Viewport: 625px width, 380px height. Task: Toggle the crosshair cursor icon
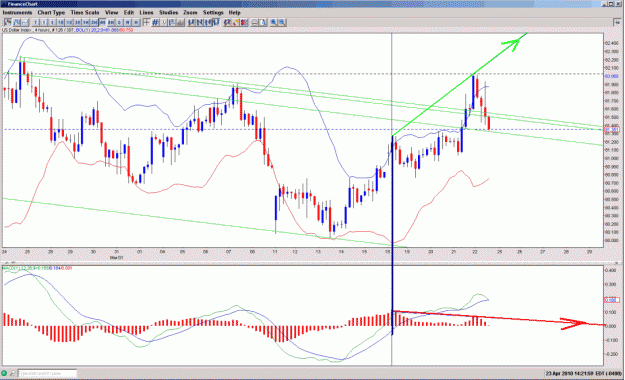(146, 23)
